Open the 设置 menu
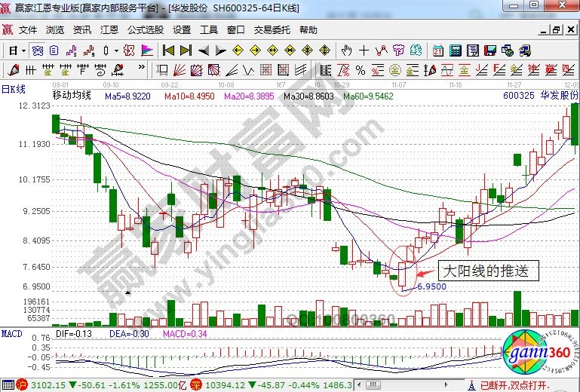Image resolution: width=580 pixels, height=392 pixels. point(182,30)
